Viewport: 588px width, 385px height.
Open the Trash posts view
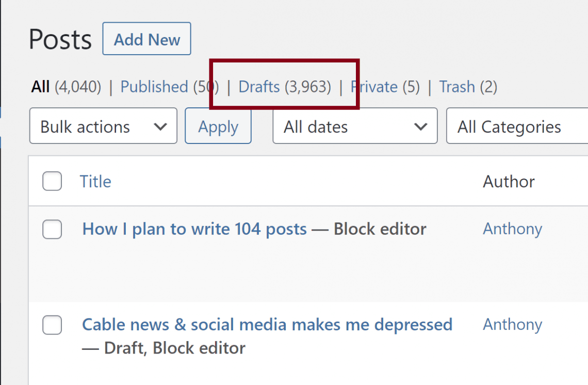(x=457, y=87)
